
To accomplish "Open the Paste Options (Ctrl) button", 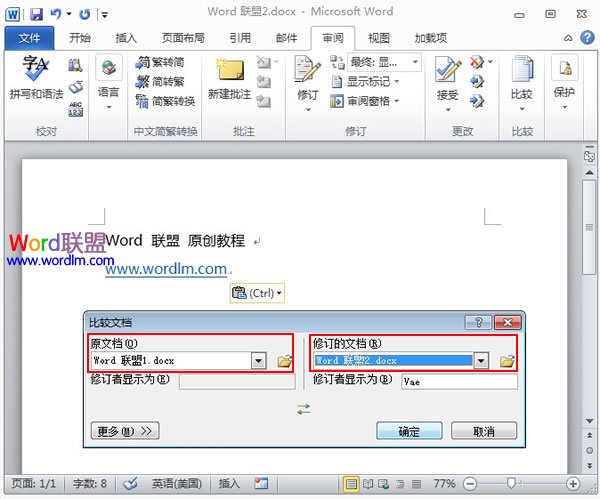I will 257,293.
